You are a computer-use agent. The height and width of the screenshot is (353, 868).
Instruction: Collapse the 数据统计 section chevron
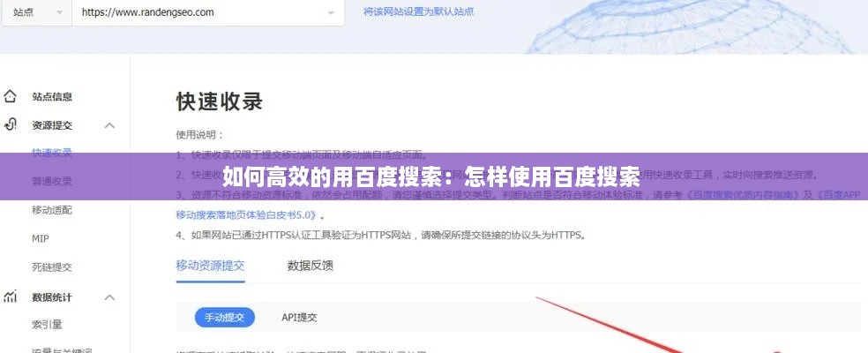tap(109, 297)
